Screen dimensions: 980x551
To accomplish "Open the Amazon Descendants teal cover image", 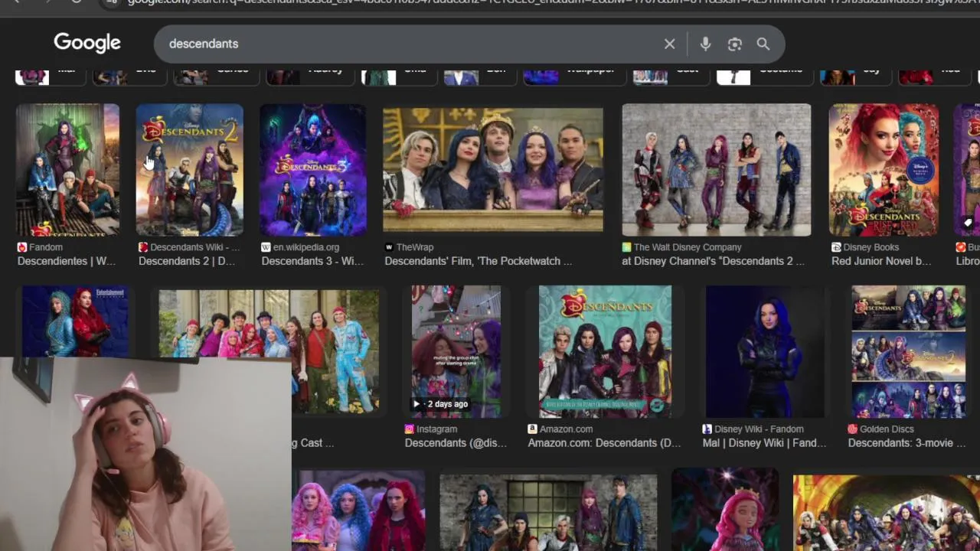I will click(x=605, y=352).
